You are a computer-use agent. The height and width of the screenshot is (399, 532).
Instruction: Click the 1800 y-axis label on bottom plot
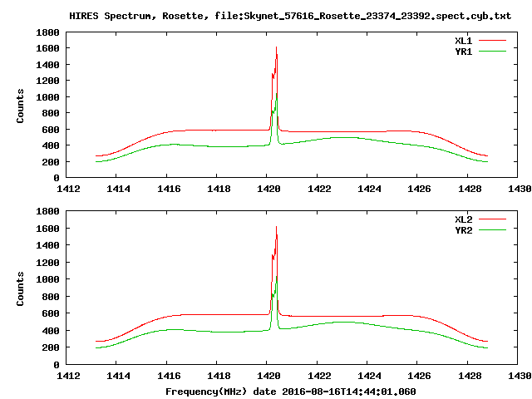[47, 211]
